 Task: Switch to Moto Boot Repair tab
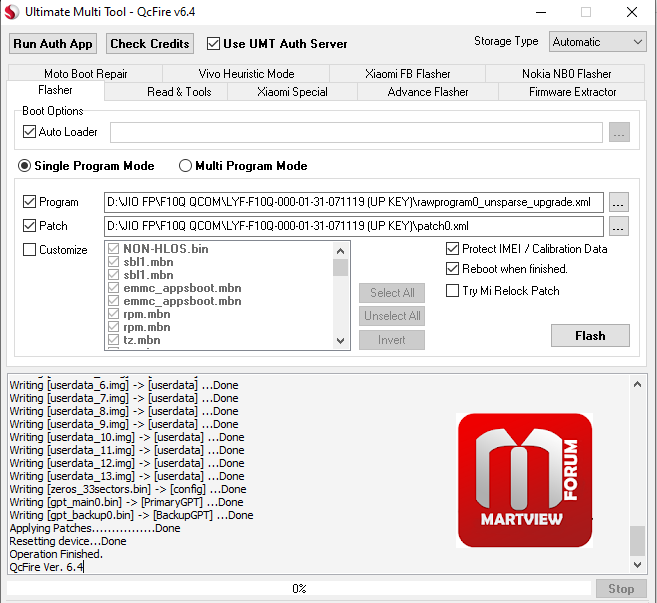click(x=85, y=74)
